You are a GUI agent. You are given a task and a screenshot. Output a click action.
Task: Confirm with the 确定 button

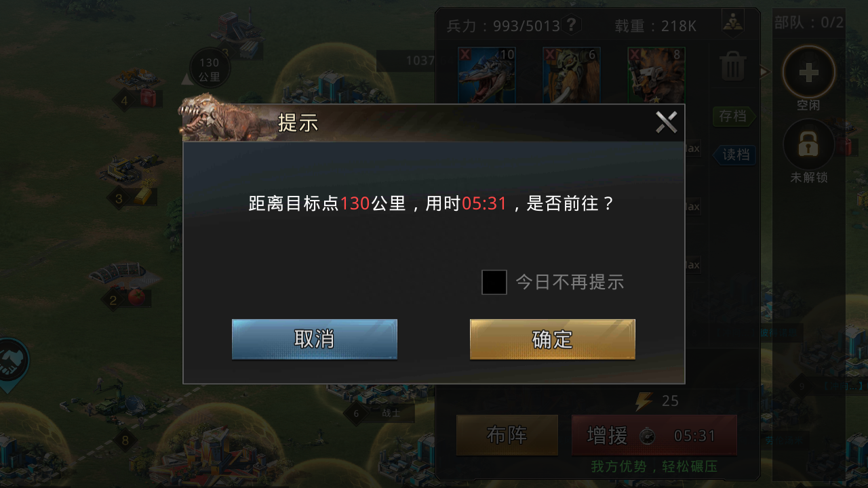click(553, 339)
